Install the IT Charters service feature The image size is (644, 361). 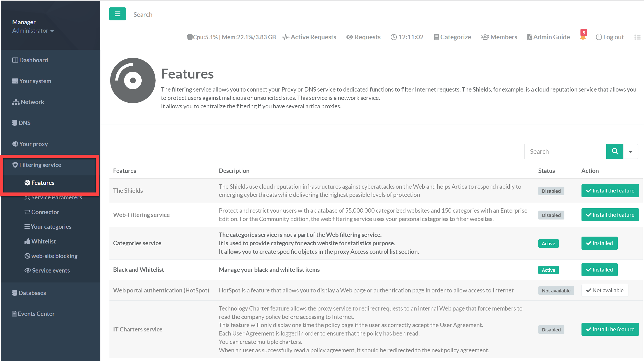[610, 329]
